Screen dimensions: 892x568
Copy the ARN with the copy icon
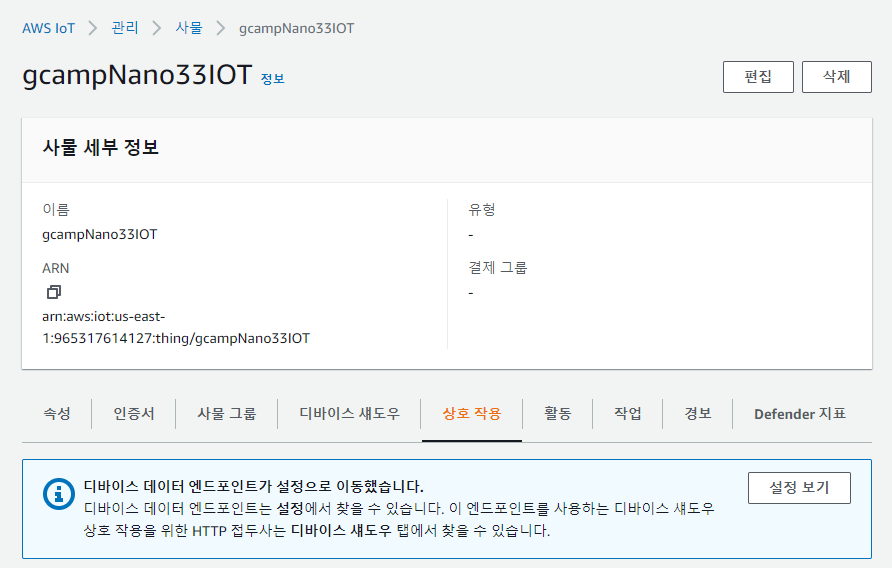(53, 292)
